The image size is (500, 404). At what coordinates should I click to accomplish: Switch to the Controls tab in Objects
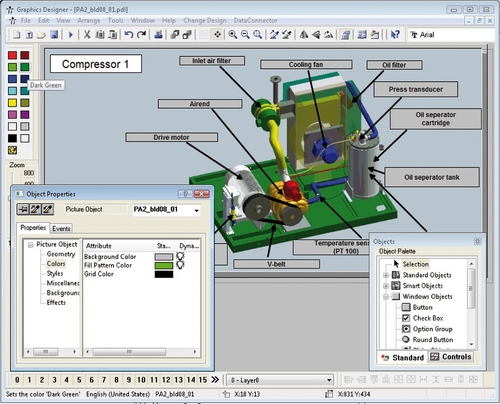(x=451, y=357)
